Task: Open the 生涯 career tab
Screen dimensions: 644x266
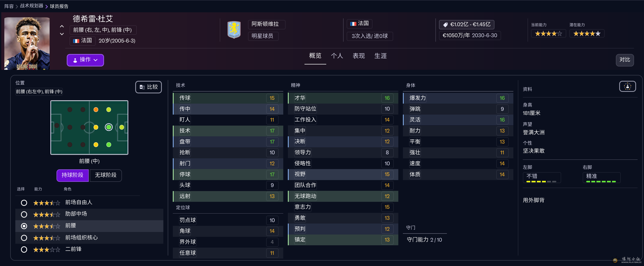Action: 380,56
